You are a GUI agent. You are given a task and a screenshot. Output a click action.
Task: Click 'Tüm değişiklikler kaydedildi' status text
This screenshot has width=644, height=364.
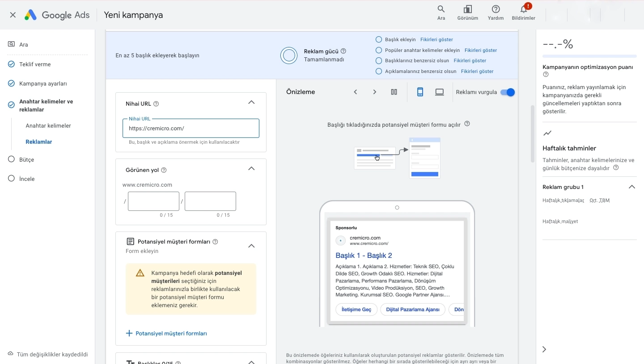tap(52, 354)
